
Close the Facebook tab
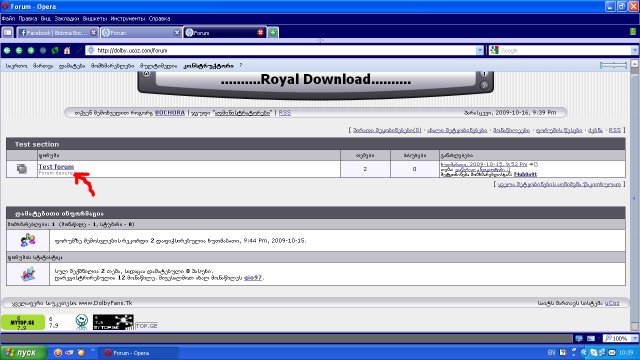click(93, 33)
